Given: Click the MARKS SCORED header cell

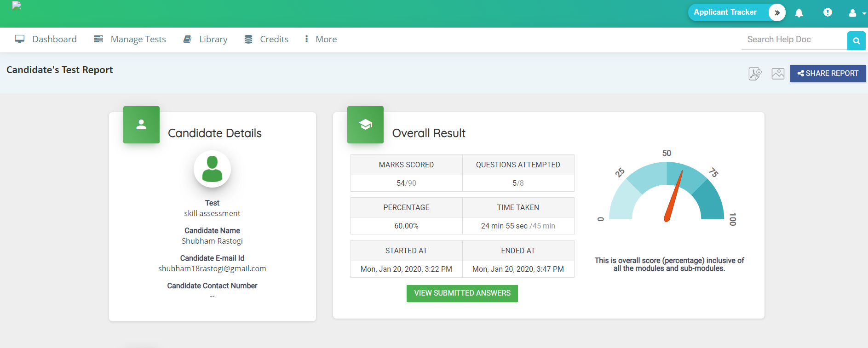Looking at the screenshot, I should [x=406, y=165].
